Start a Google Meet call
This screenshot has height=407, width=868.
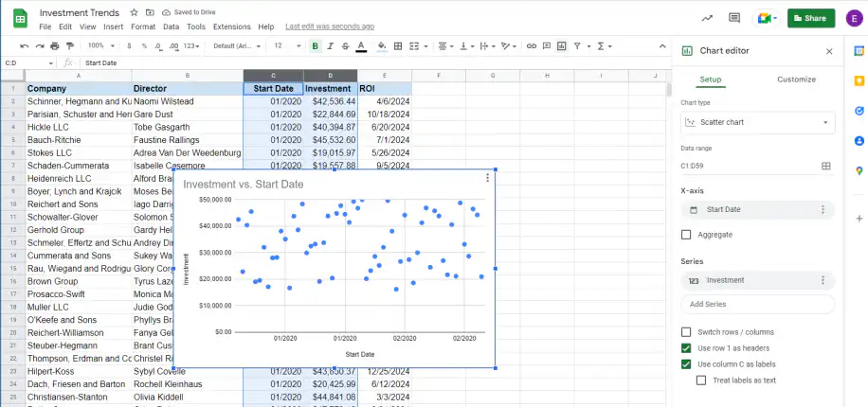(767, 18)
